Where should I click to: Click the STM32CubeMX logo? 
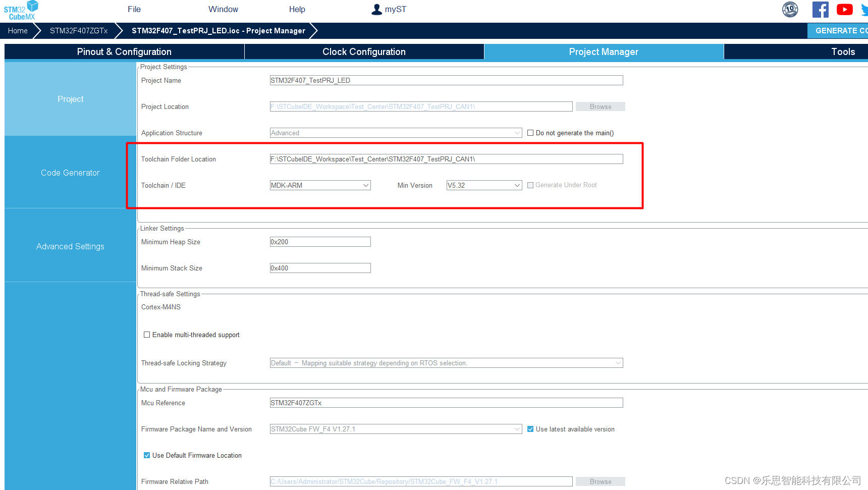point(21,10)
